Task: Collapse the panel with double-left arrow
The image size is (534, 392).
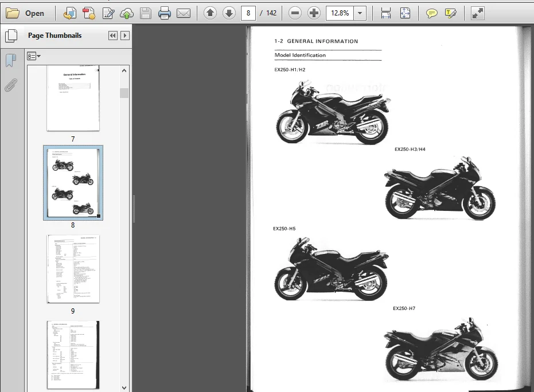Action: (113, 36)
